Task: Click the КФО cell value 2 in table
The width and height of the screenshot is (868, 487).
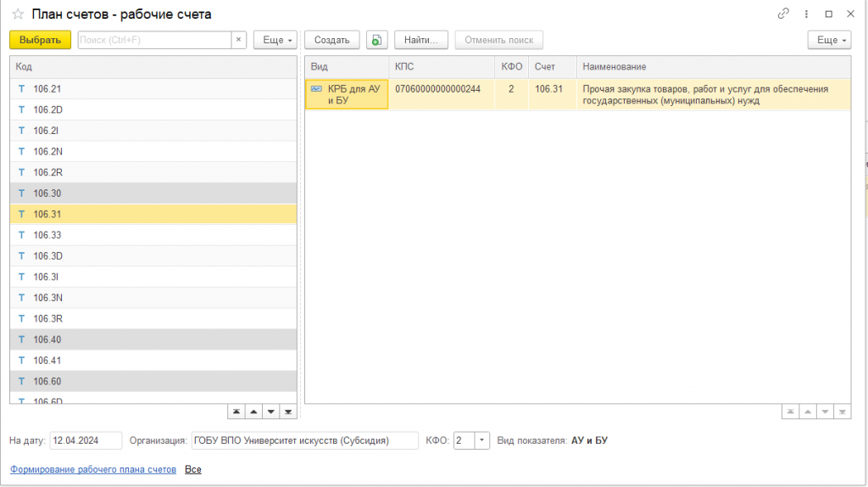Action: click(511, 94)
